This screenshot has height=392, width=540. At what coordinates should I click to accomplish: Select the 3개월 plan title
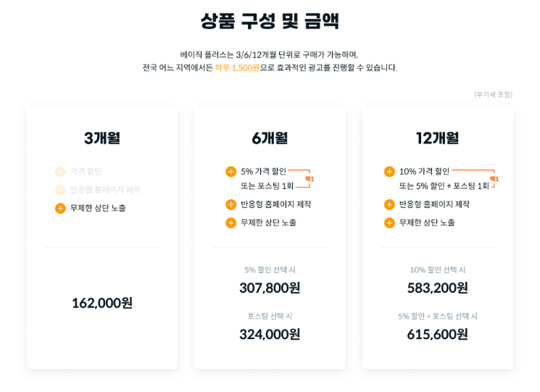102,138
